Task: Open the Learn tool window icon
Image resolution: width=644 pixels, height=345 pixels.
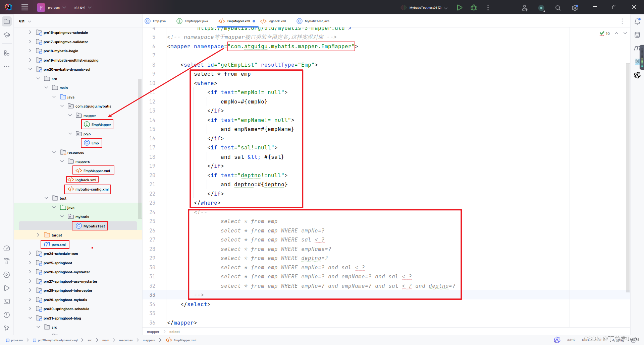Action: coord(7,35)
